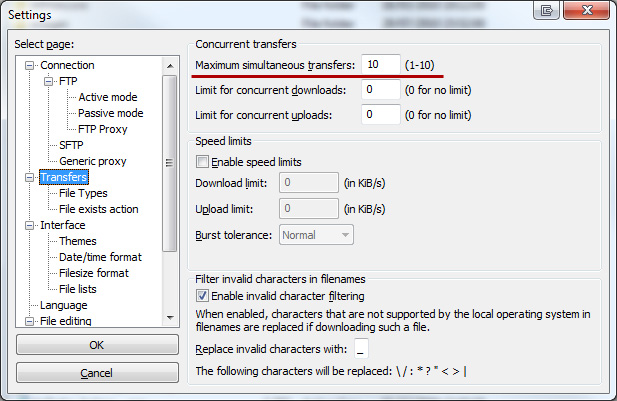Select the Interface page
The image size is (617, 401).
pos(63,225)
